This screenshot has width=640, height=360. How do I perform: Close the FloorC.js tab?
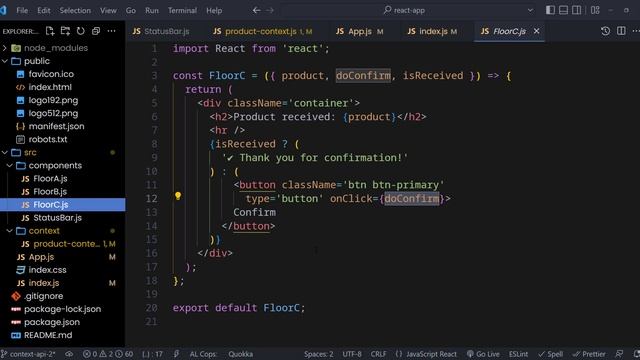coord(536,31)
